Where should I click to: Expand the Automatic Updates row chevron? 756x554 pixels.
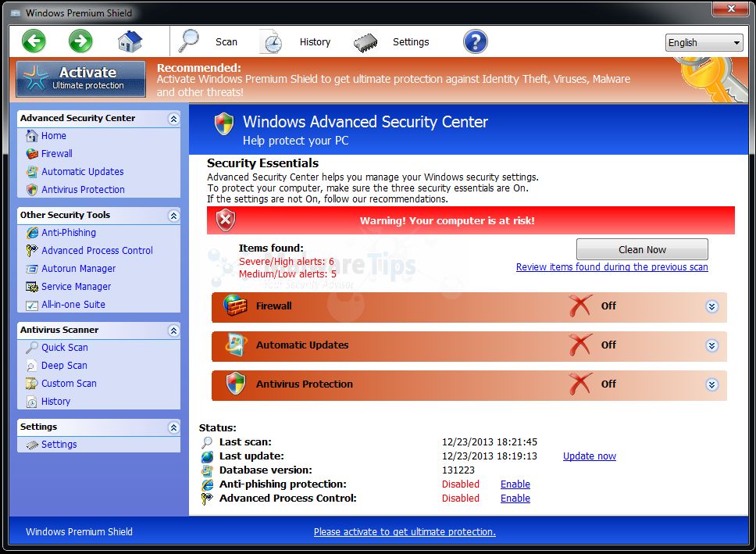711,345
